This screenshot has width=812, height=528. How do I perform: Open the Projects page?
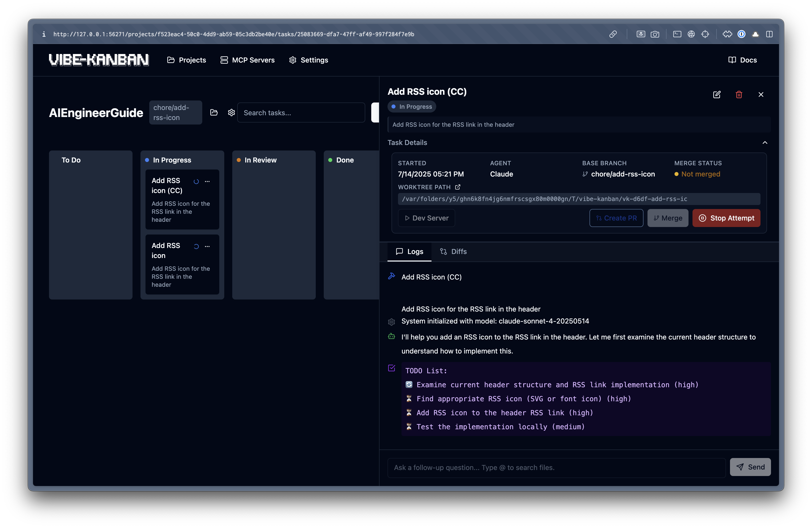[x=186, y=60]
